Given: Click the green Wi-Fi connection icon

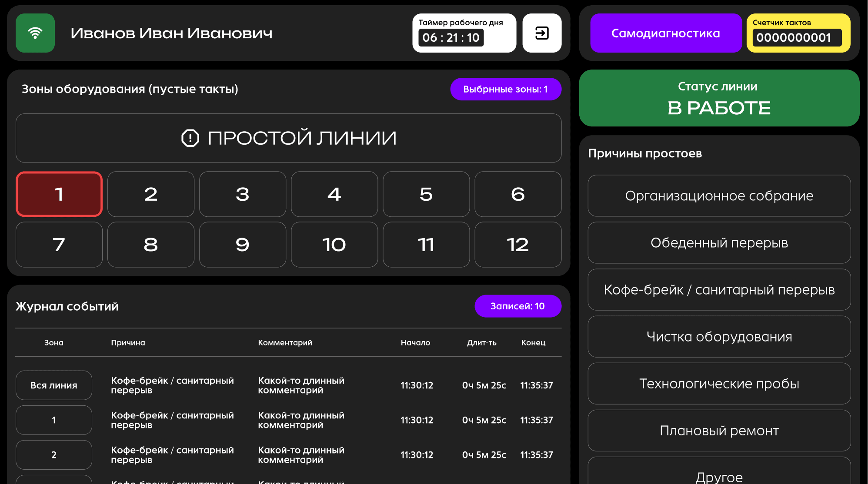Looking at the screenshot, I should 35,33.
